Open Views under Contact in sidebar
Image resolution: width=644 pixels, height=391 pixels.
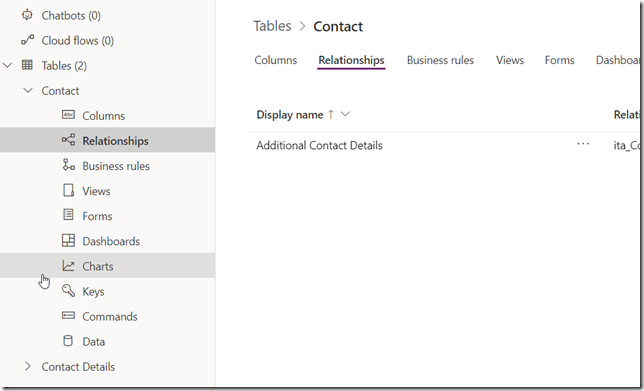tap(96, 191)
